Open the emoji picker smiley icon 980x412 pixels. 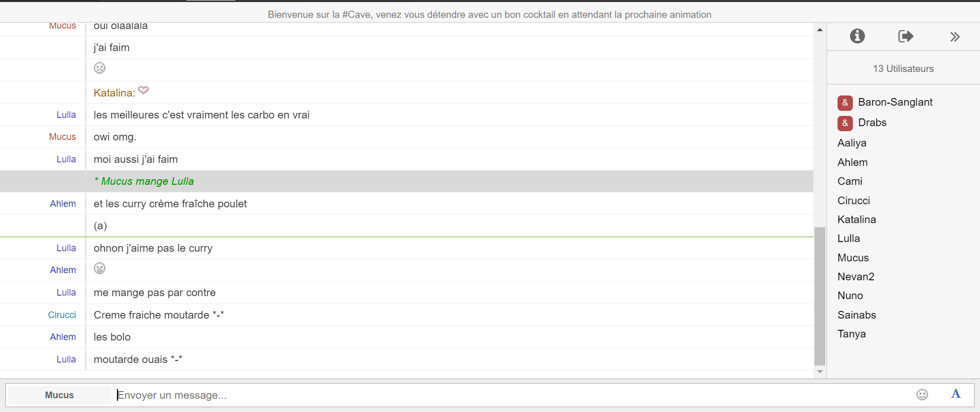click(x=922, y=395)
